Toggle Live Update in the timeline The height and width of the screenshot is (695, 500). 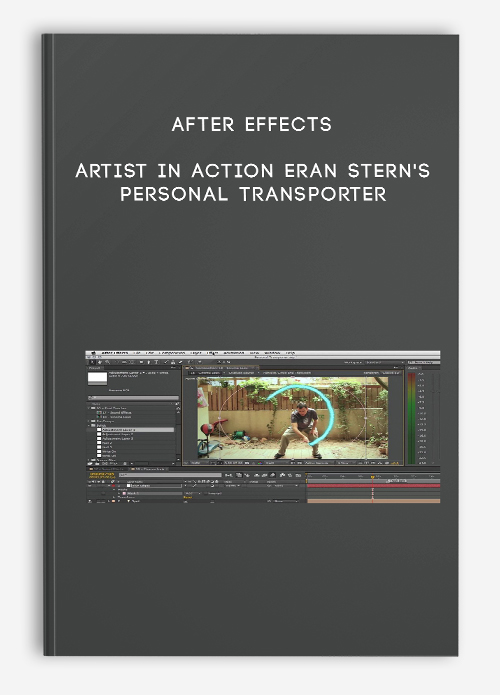pyautogui.click(x=239, y=475)
